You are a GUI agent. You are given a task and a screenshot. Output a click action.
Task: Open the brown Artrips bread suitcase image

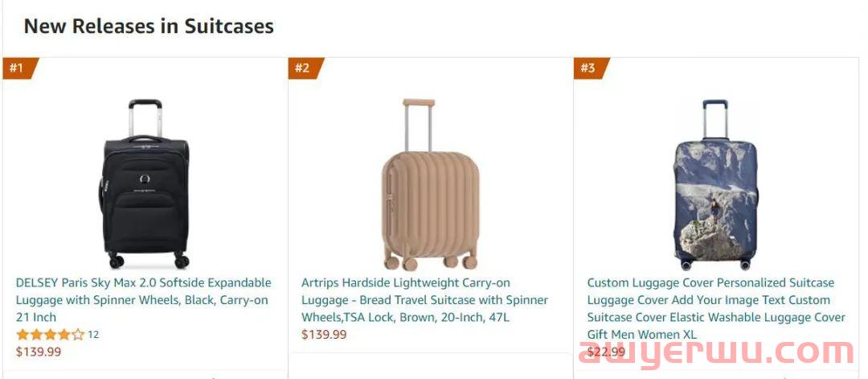(x=430, y=184)
